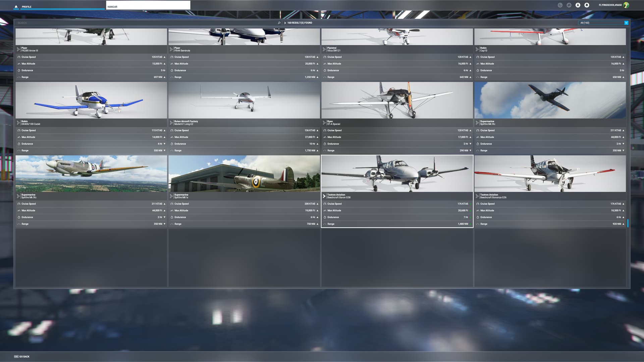Click the 1,480 NM range for Baron G58
Image resolution: width=644 pixels, height=362 pixels.
coord(463,224)
